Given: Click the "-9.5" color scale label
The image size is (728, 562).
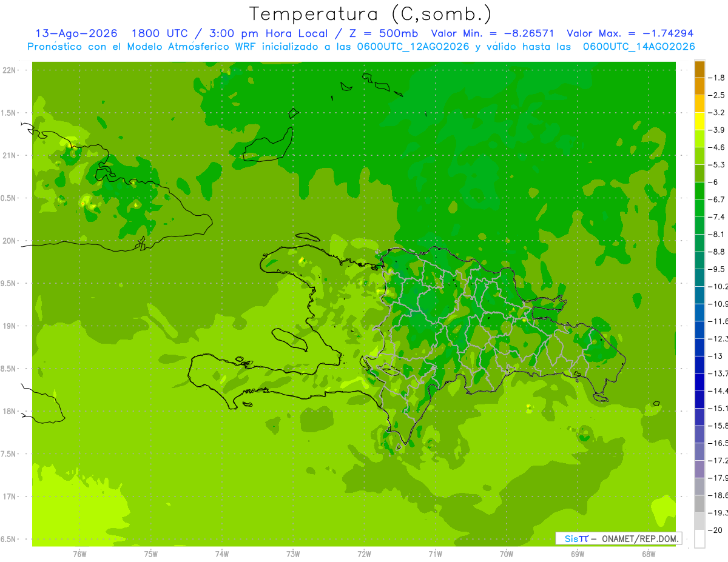Looking at the screenshot, I should click(x=717, y=269).
